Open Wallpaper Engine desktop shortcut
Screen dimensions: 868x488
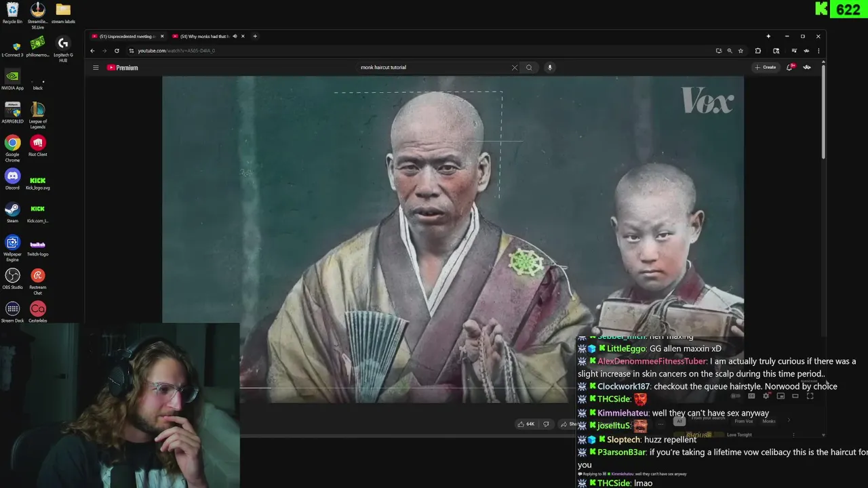pyautogui.click(x=12, y=249)
